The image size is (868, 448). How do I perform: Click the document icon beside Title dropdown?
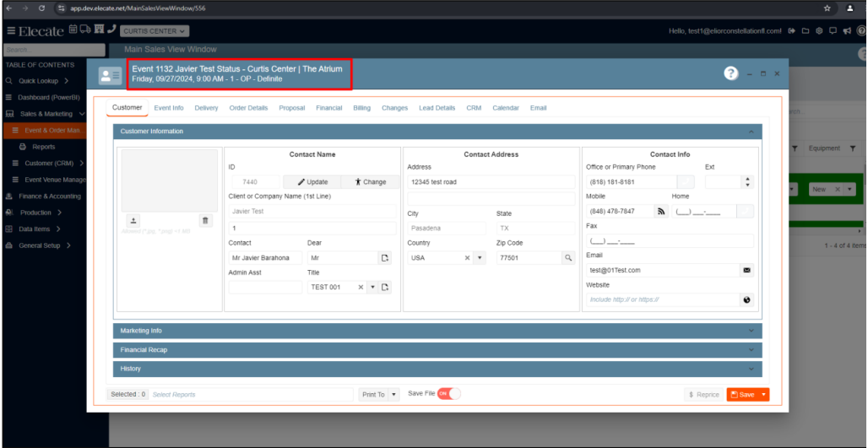385,287
